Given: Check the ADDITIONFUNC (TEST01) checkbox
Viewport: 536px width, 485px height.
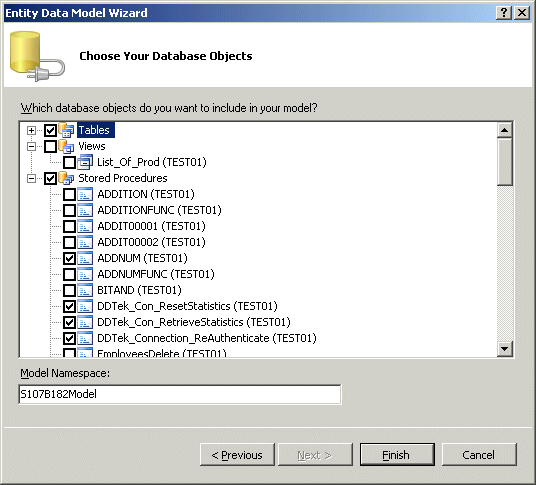Looking at the screenshot, I should 69,211.
